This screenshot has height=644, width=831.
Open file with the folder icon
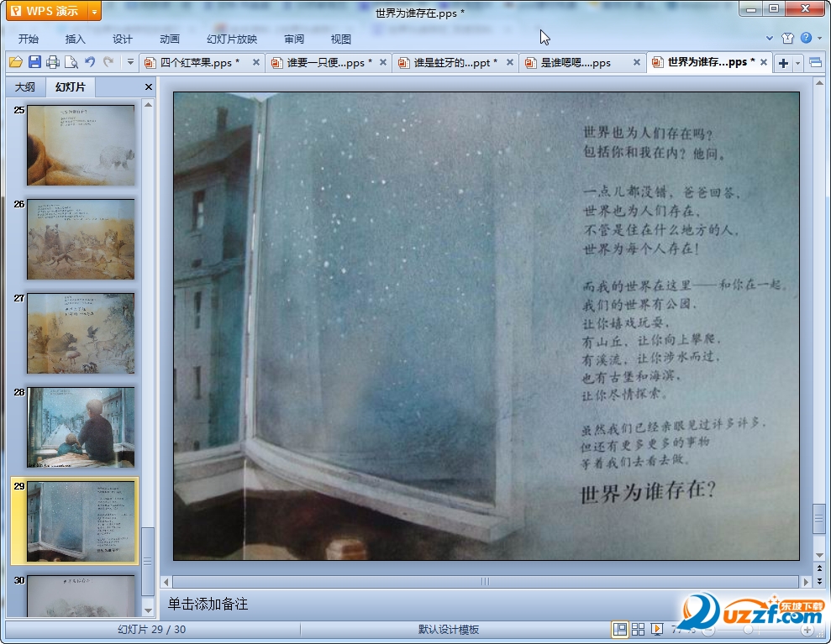[x=16, y=62]
